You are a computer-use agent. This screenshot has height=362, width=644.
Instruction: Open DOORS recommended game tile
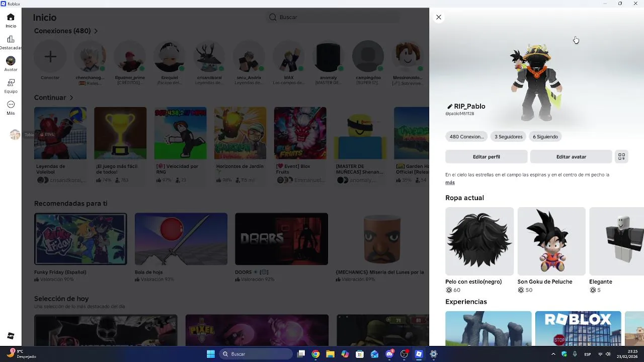pyautogui.click(x=281, y=239)
